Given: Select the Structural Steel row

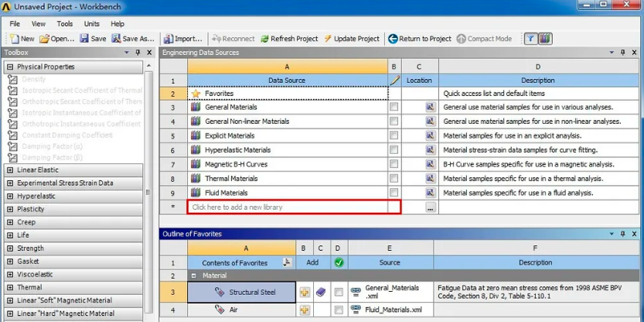Looking at the screenshot, I should click(x=241, y=293).
